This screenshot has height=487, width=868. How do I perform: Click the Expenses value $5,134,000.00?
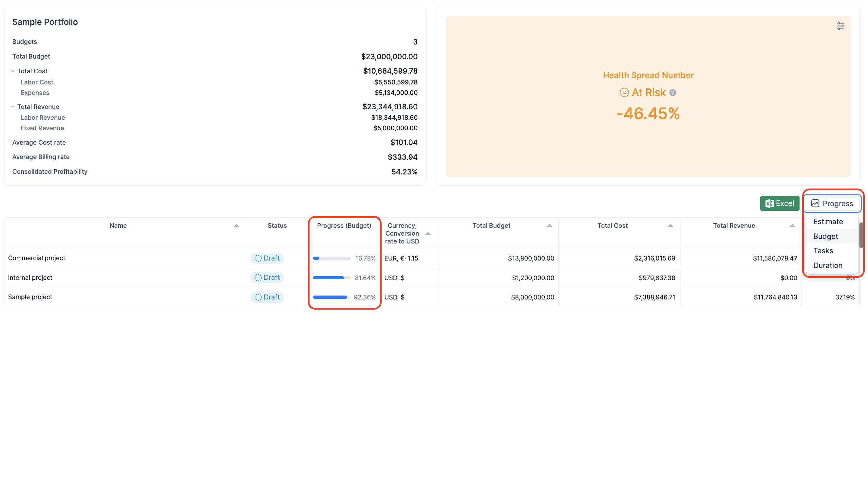pos(396,93)
